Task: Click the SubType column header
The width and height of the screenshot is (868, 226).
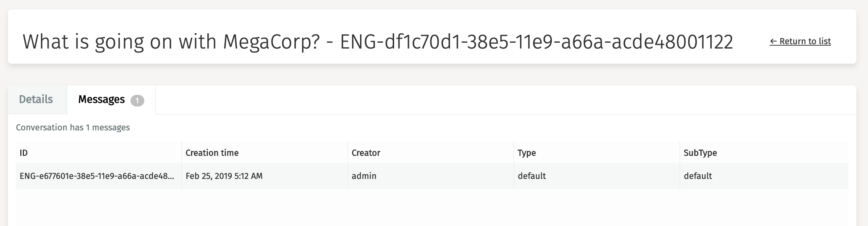Action: [x=700, y=153]
